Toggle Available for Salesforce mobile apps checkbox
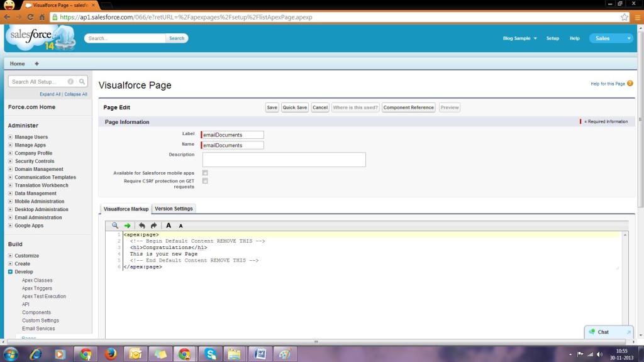Screen dimensions: 644x362 (x=205, y=173)
